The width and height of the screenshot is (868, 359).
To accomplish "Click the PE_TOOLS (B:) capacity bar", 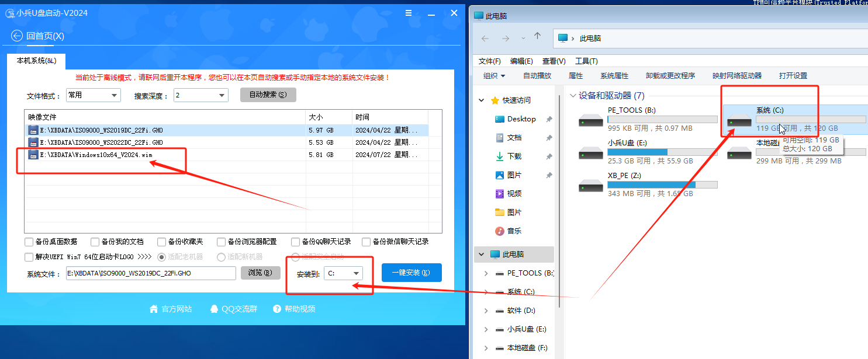I will click(x=662, y=119).
